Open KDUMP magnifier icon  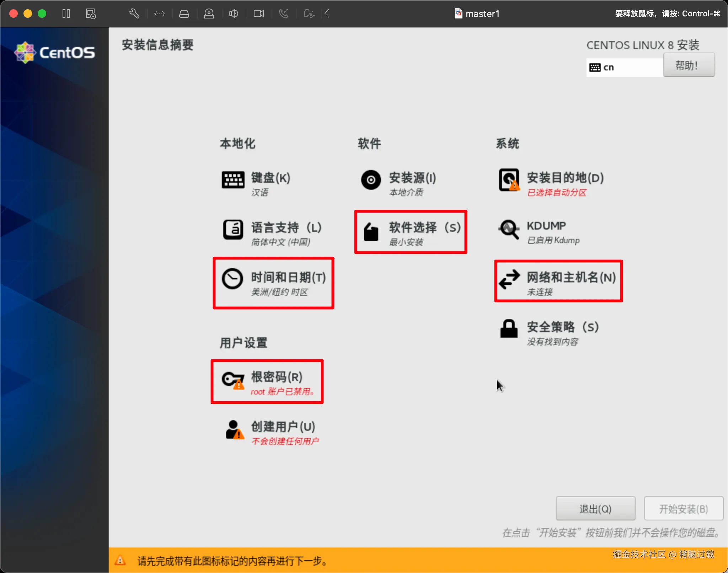pyautogui.click(x=509, y=229)
